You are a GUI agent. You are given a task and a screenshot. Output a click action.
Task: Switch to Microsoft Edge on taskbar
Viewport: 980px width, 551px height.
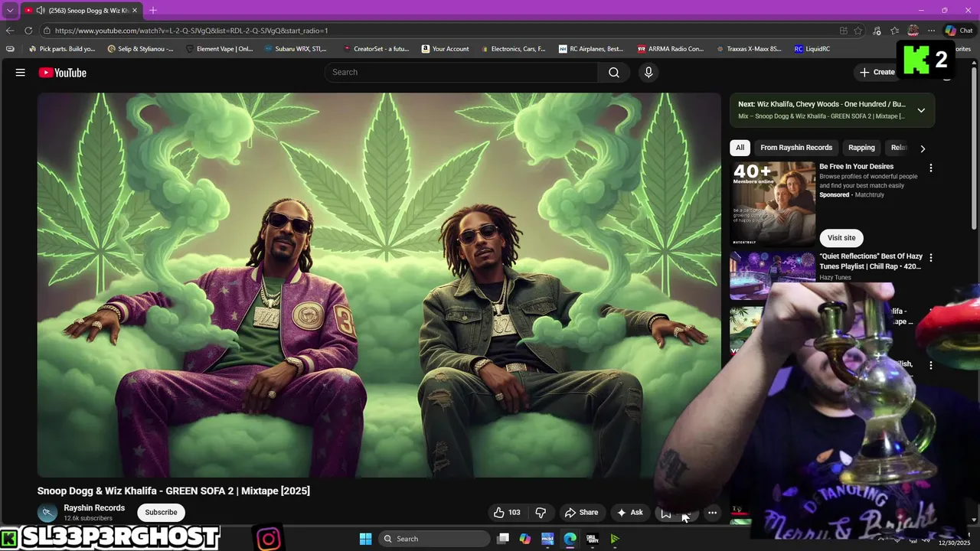point(570,539)
